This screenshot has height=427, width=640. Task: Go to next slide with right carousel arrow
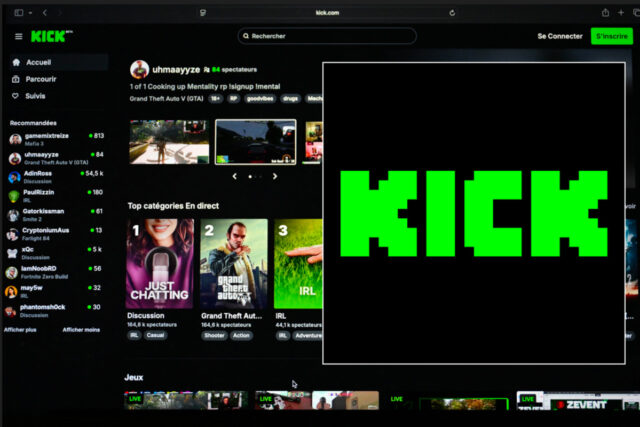[x=277, y=176]
